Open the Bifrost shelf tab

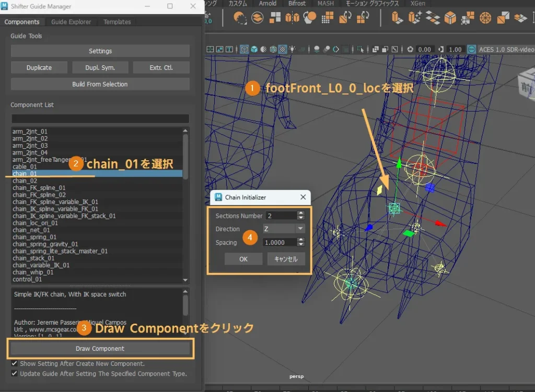click(x=297, y=3)
